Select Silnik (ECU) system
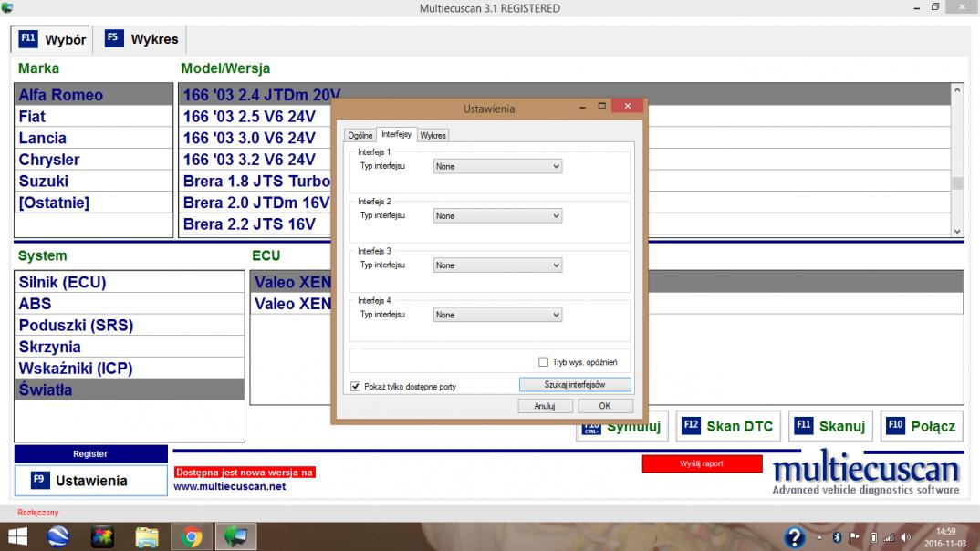Viewport: 980px width, 551px height. [x=130, y=283]
